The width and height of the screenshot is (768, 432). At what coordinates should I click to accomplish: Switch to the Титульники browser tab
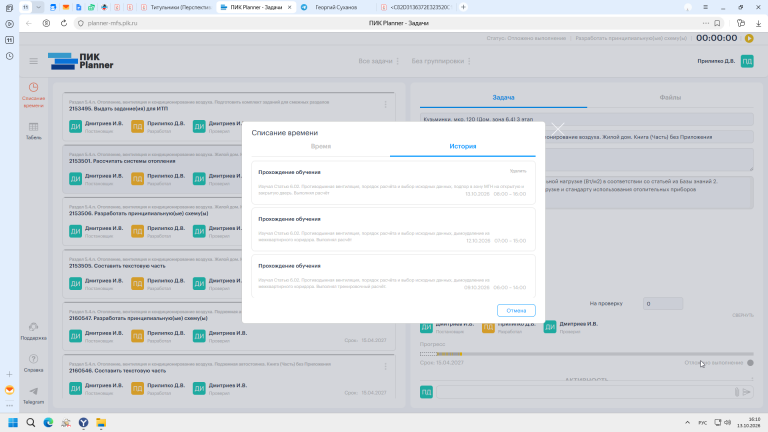175,7
